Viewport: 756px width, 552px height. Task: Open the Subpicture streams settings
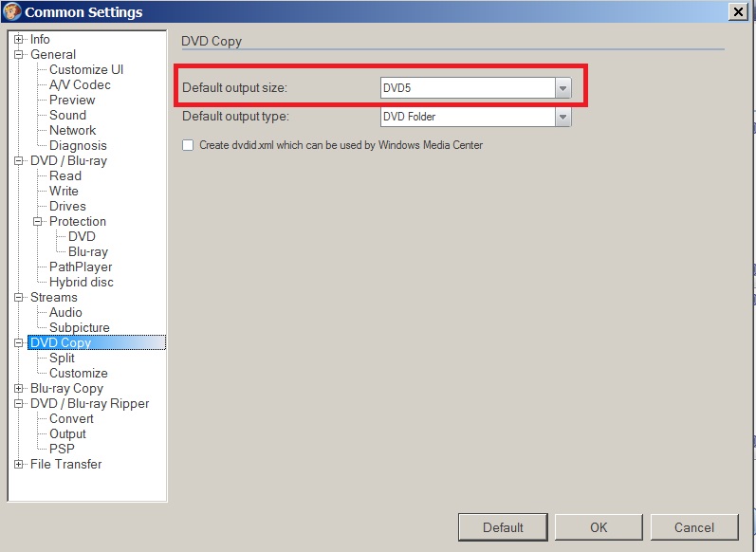click(80, 328)
